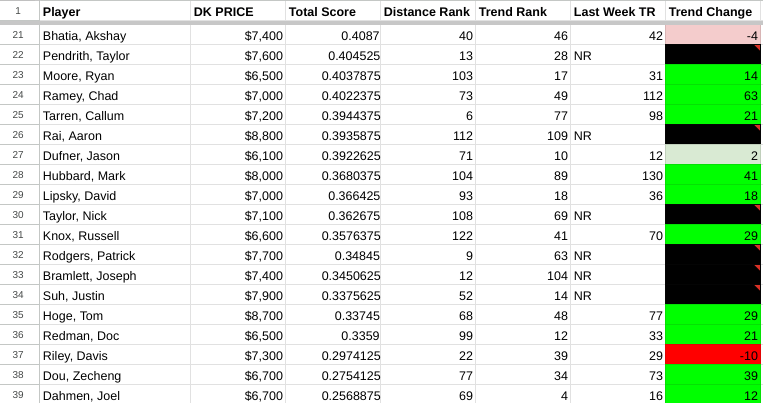Select the Dahmen, Joel cell

click(x=115, y=395)
